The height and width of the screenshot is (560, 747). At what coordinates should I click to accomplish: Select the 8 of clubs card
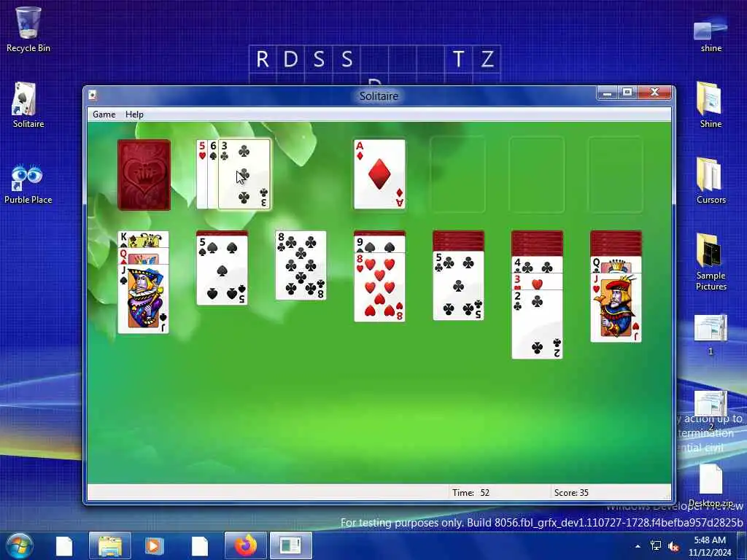point(301,265)
